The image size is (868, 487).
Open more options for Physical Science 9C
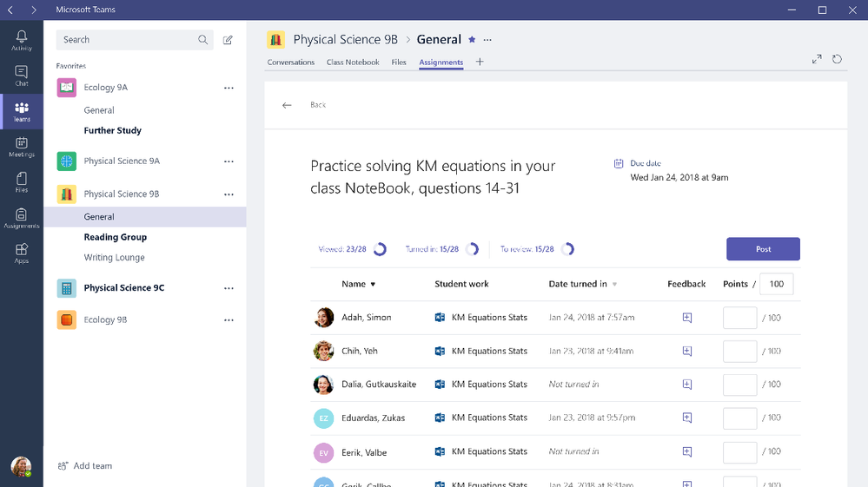click(229, 288)
